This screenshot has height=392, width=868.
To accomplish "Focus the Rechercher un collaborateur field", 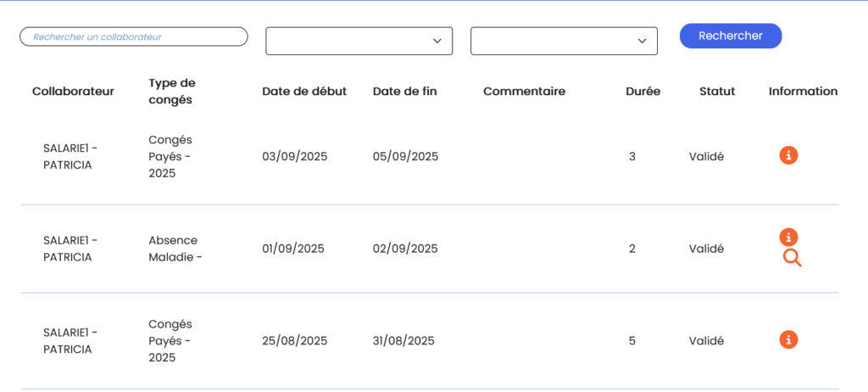I will [134, 36].
